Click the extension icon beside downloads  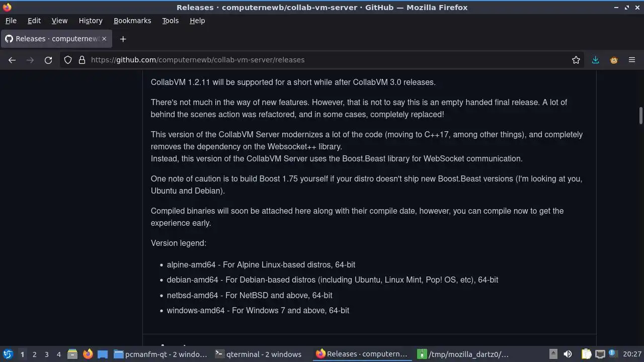click(x=614, y=60)
